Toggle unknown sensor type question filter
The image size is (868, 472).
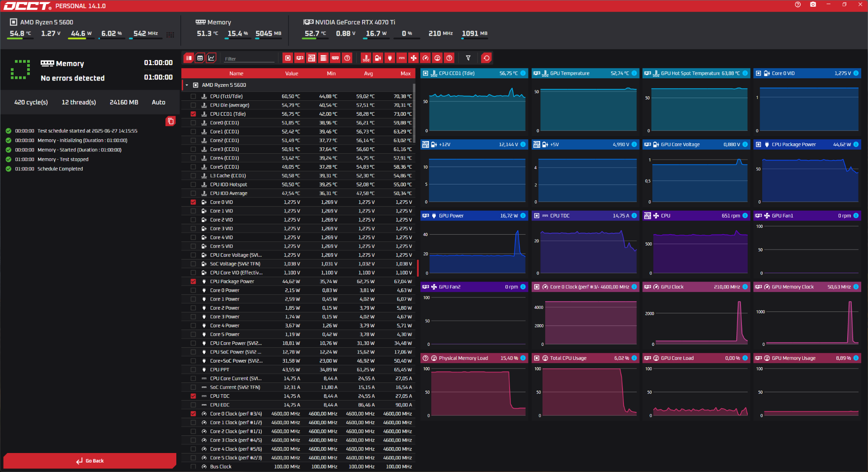tap(449, 58)
